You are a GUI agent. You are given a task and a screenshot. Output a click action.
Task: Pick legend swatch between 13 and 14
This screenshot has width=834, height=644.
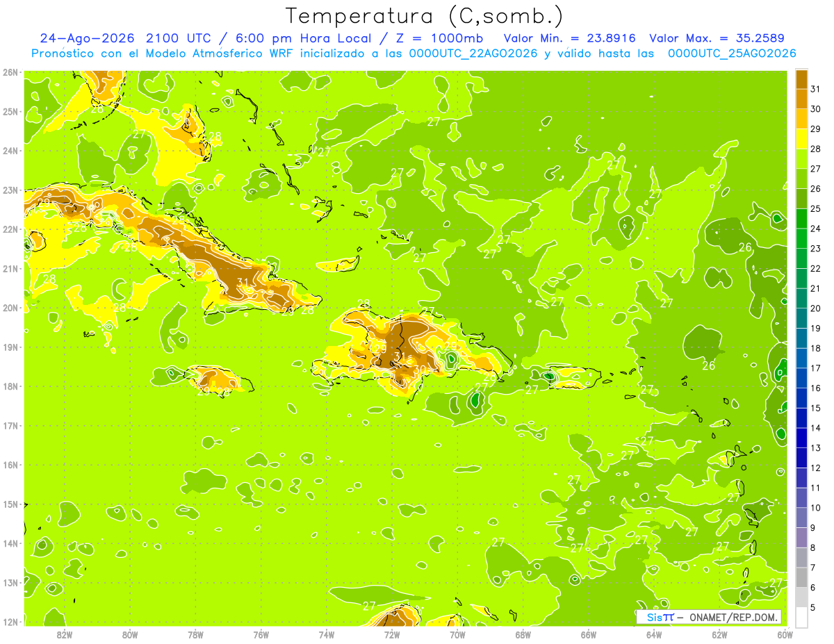tap(801, 438)
